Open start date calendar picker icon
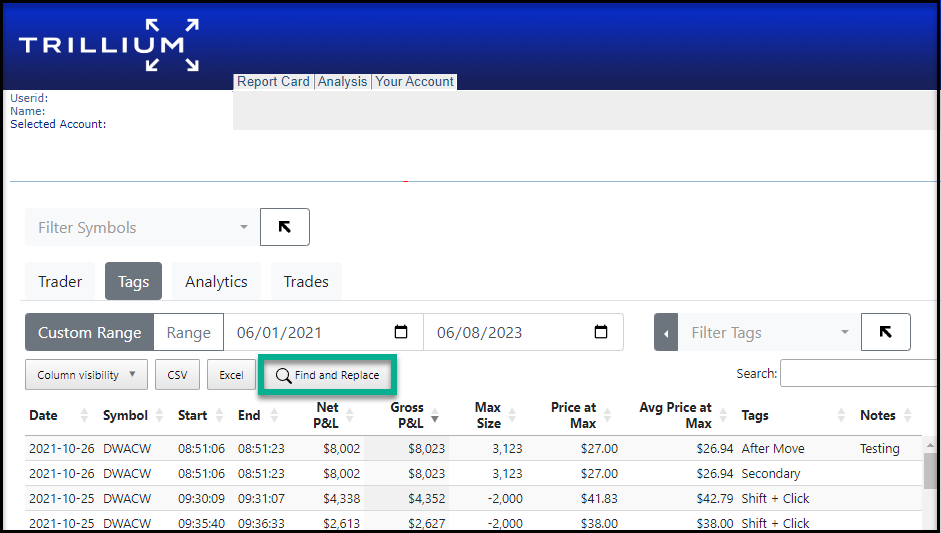Viewport: 941px width, 533px height. pyautogui.click(x=401, y=332)
